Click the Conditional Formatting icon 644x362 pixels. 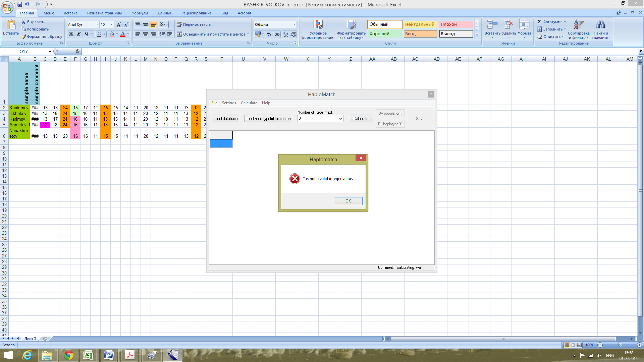pyautogui.click(x=318, y=25)
